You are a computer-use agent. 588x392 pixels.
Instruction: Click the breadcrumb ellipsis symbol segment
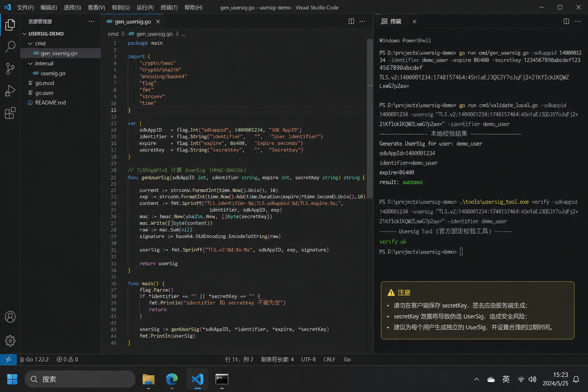tap(183, 34)
